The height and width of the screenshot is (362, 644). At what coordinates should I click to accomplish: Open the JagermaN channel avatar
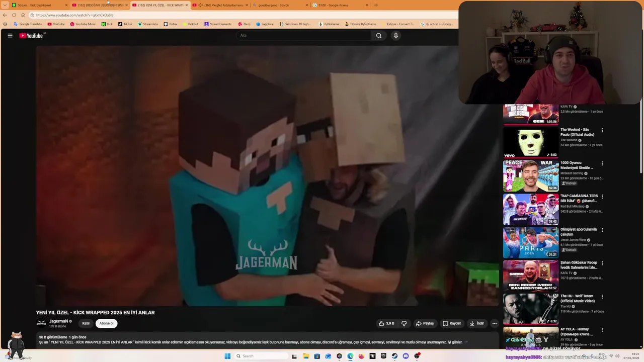click(41, 323)
